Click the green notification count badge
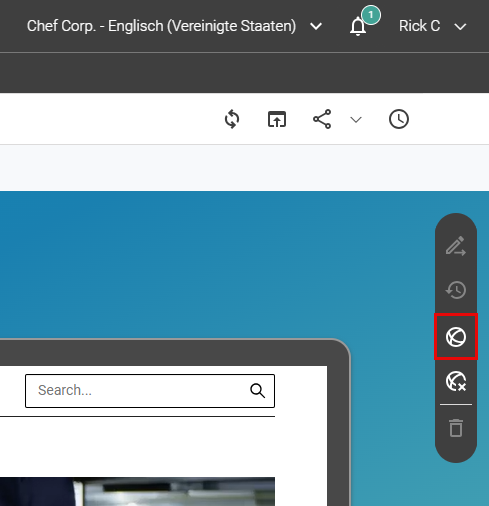489x506 pixels. [371, 15]
